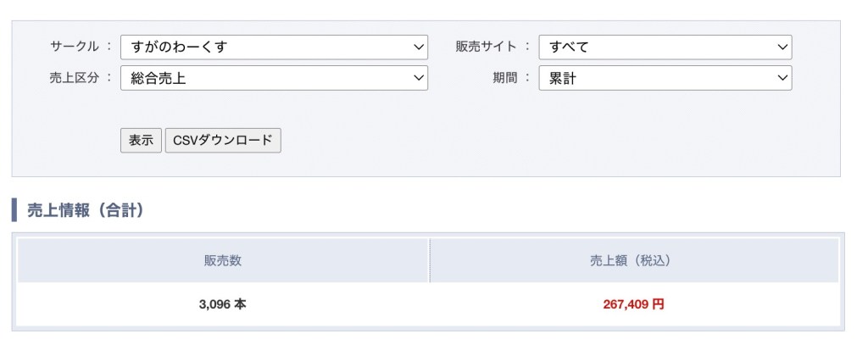Viewport: 868px width, 345px height.
Task: Click the chevron arrow on the 期間 selector
Action: pos(782,78)
